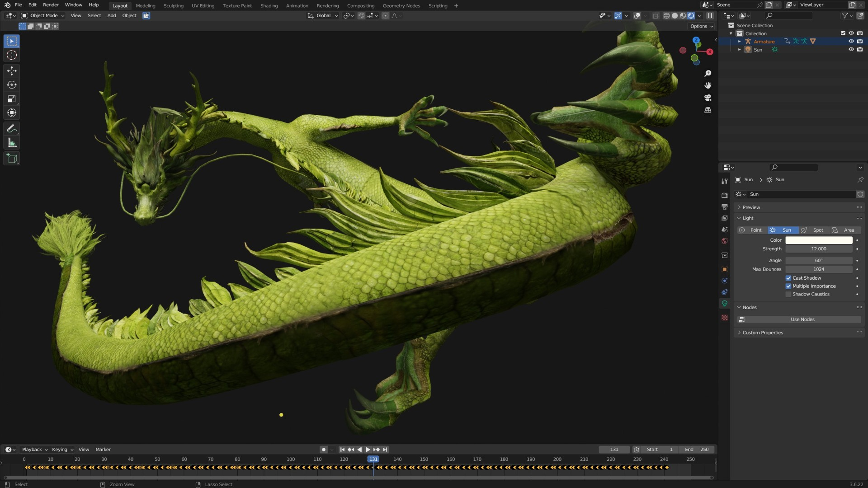Click the current frame 131 field
The image size is (868, 488).
tap(614, 450)
